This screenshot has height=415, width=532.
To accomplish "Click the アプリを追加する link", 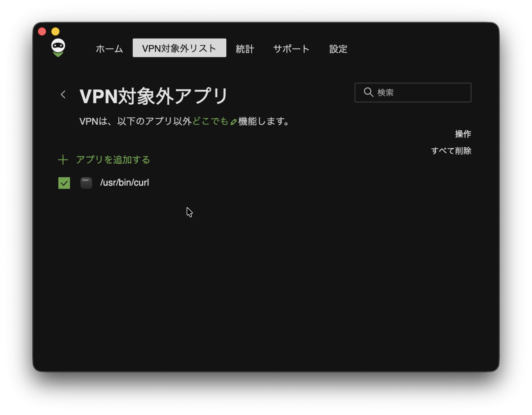I will pyautogui.click(x=113, y=159).
